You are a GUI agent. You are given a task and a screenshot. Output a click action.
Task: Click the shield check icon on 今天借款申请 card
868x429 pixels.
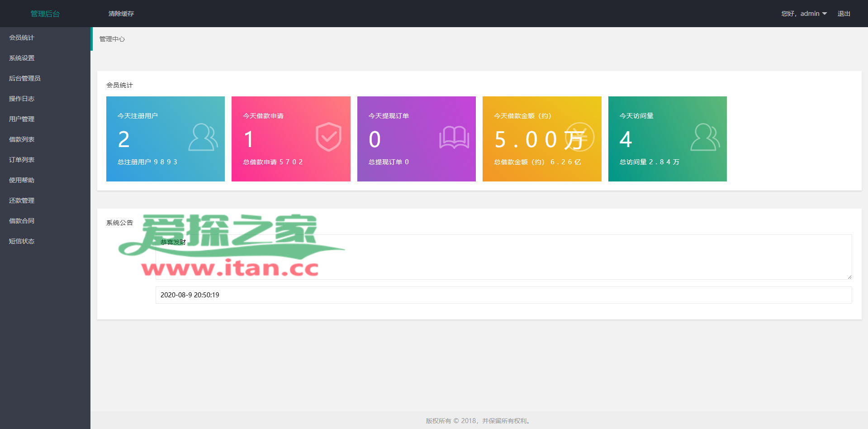pos(328,137)
